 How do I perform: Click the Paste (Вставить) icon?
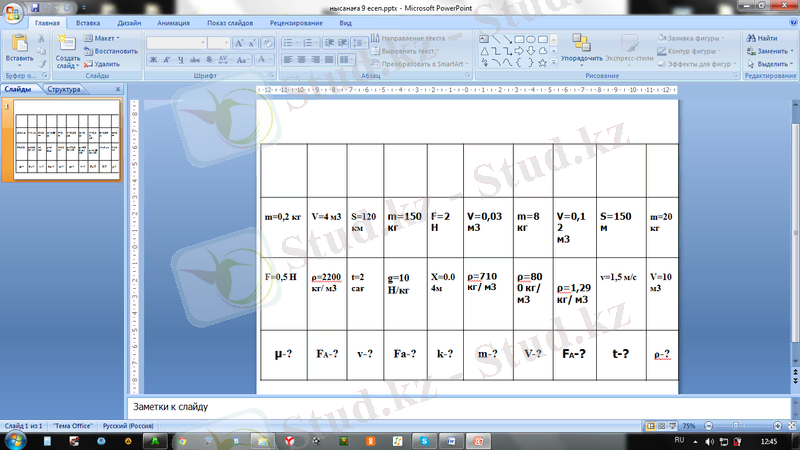18,44
